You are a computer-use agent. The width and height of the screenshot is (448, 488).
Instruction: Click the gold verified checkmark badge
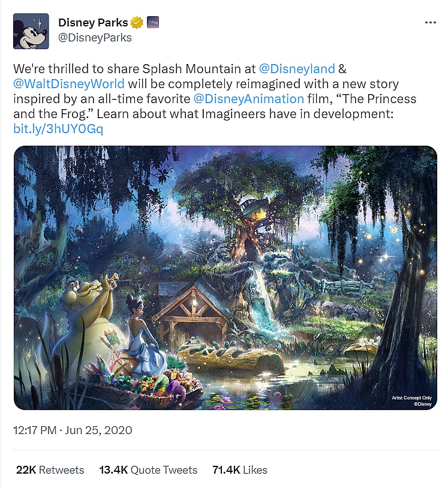(137, 23)
